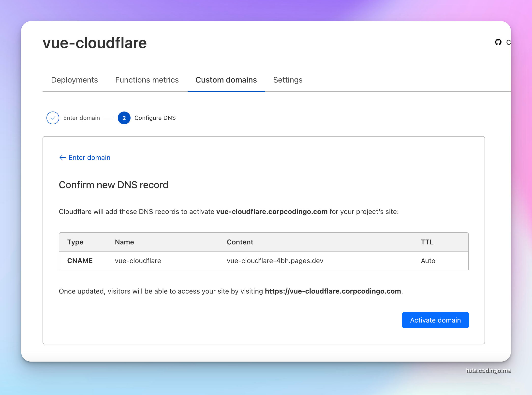Screen dimensions: 532x395
Task: Click the TTL column header
Action: (427, 242)
